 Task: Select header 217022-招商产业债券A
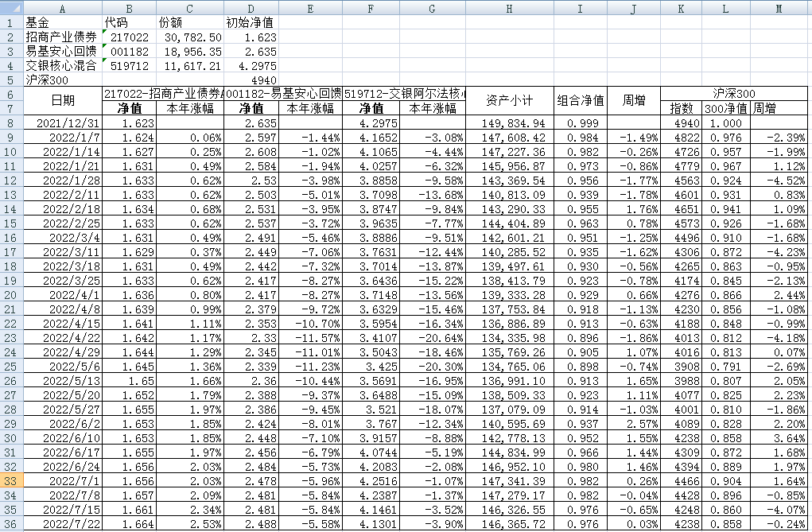[x=163, y=94]
